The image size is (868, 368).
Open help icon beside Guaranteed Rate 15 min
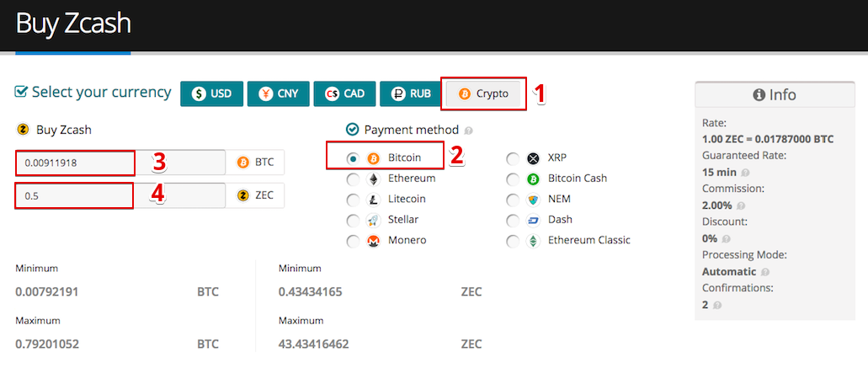tap(745, 173)
